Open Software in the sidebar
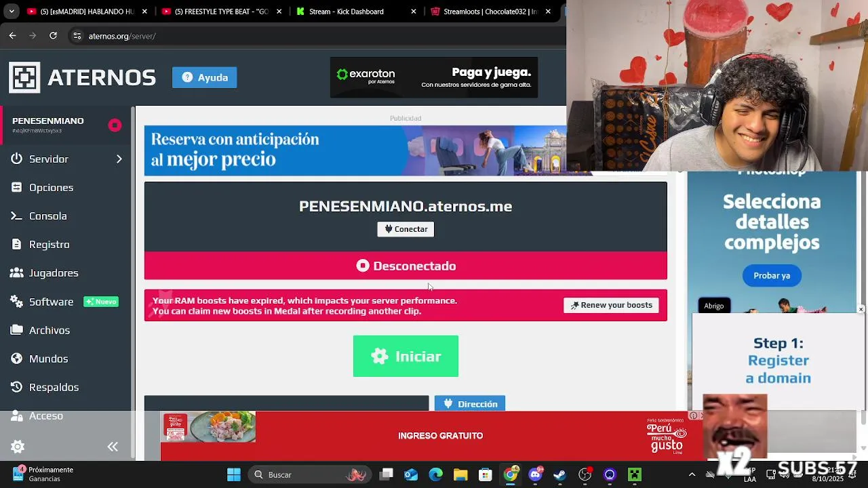 51,302
